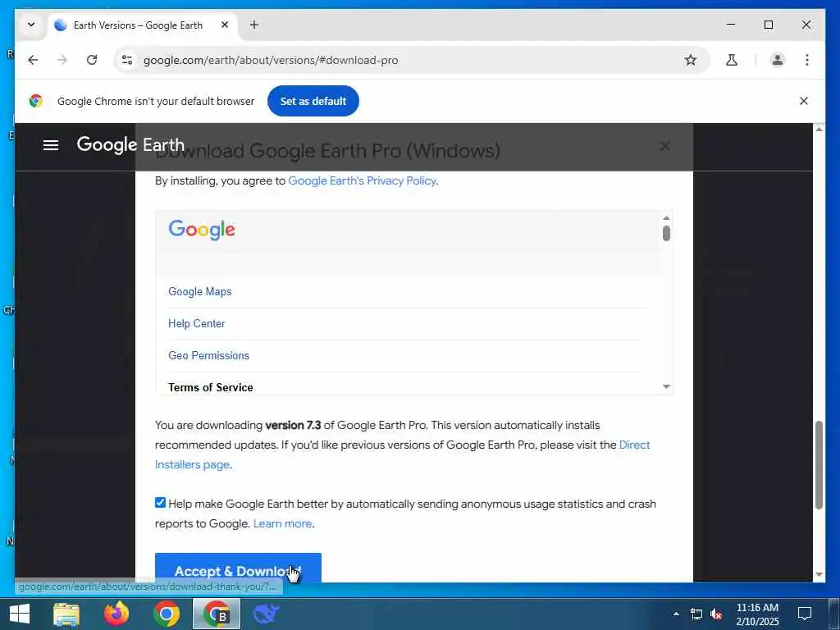The width and height of the screenshot is (840, 630).
Task: Open the blue whale app in taskbar
Action: (267, 614)
